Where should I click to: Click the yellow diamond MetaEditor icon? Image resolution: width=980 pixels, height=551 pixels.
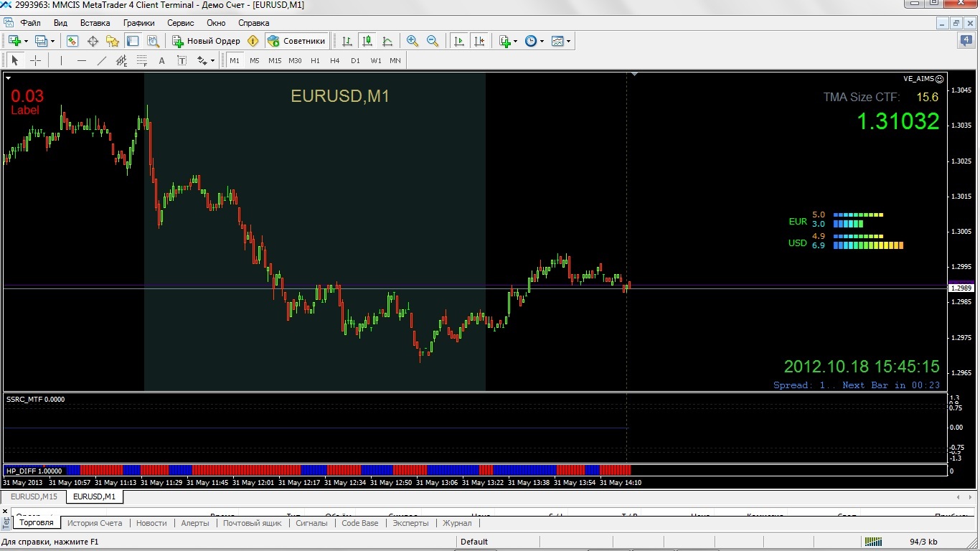[x=253, y=41]
